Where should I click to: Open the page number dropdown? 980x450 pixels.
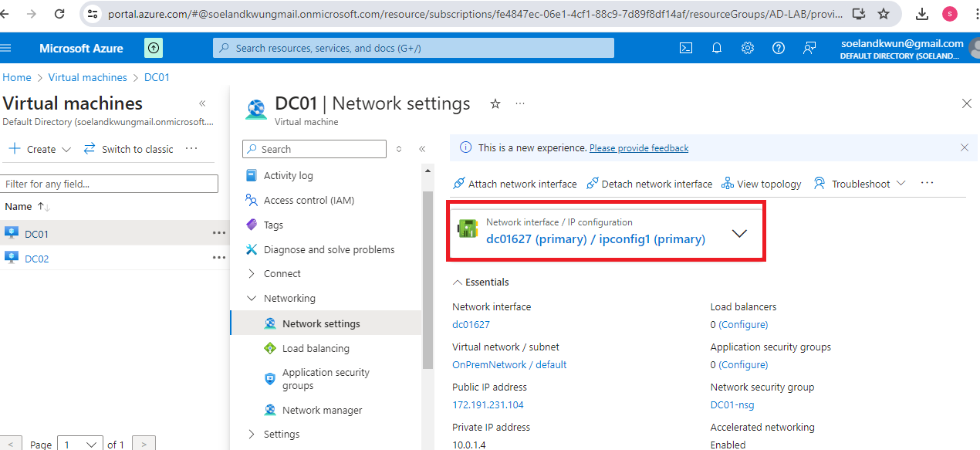[x=80, y=444]
